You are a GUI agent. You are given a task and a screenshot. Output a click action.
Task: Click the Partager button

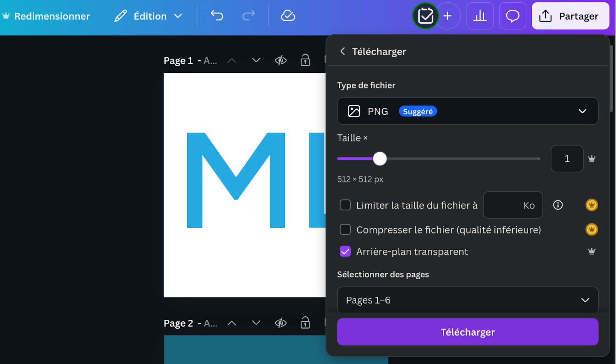point(570,16)
